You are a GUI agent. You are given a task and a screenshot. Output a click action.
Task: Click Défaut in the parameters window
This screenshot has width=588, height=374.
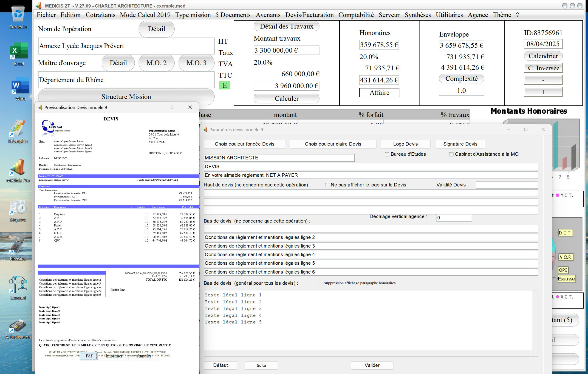(220, 365)
